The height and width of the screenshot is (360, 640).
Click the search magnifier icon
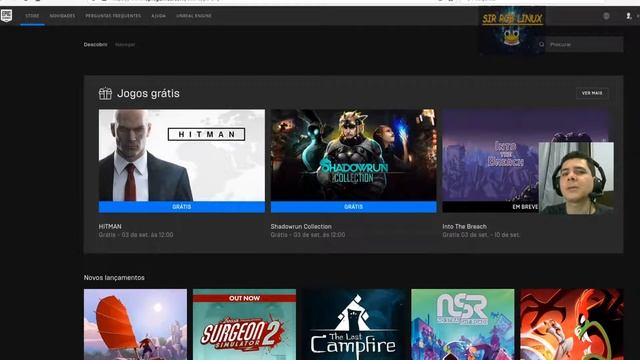[x=542, y=44]
